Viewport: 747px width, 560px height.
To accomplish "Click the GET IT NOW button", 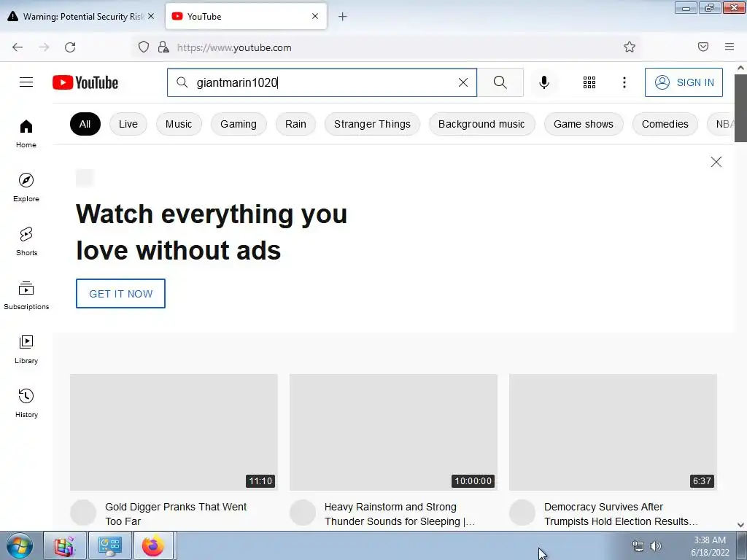I will click(120, 293).
